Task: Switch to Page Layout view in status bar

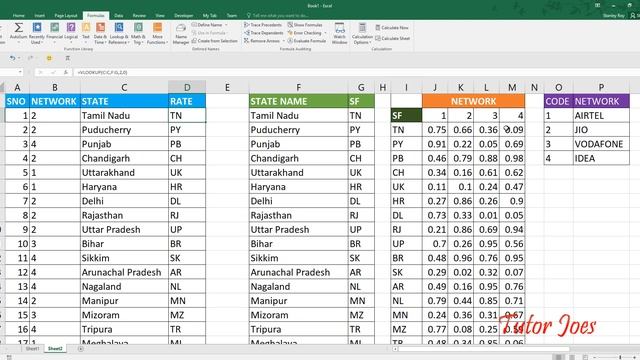Action: [x=572, y=357]
